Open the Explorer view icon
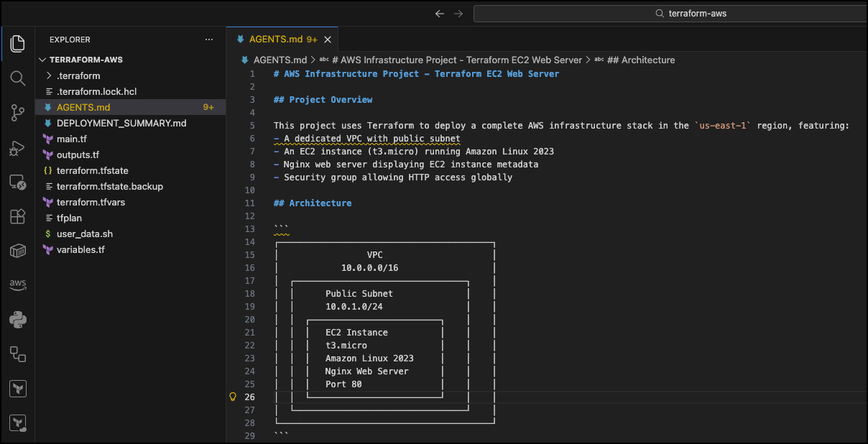The image size is (868, 444). 18,43
